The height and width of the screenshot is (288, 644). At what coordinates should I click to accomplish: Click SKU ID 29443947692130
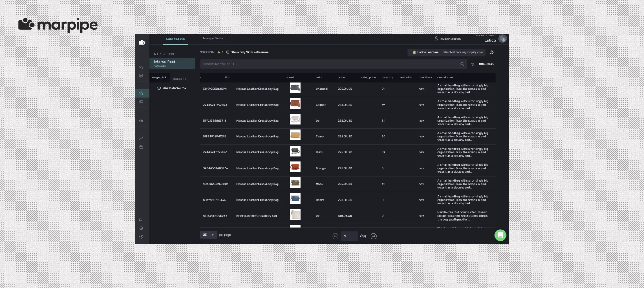click(215, 105)
